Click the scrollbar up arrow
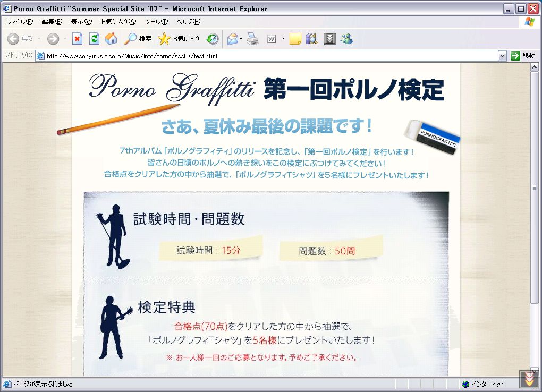This screenshot has height=392, width=542. click(x=535, y=67)
